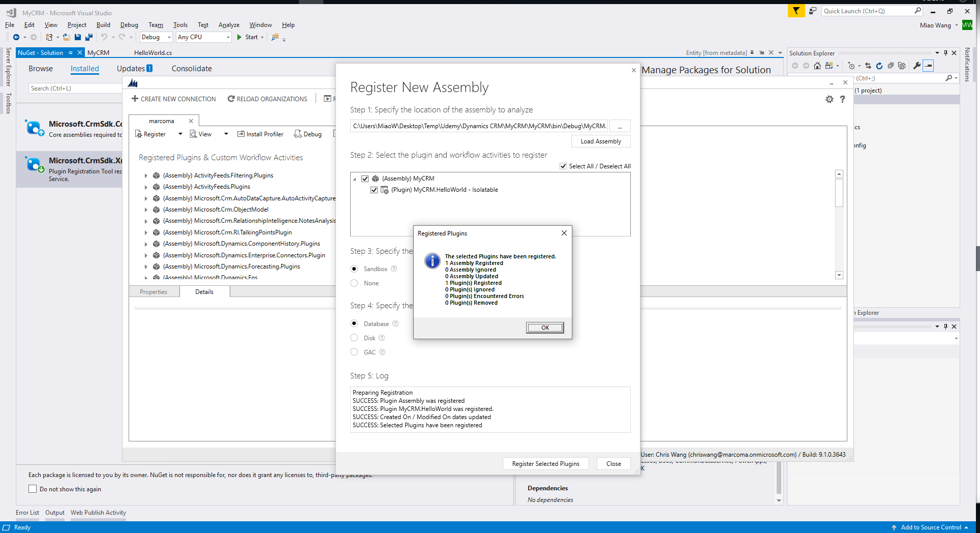The image size is (980, 533).
Task: Click the New Project toolbar icon
Action: coord(49,37)
